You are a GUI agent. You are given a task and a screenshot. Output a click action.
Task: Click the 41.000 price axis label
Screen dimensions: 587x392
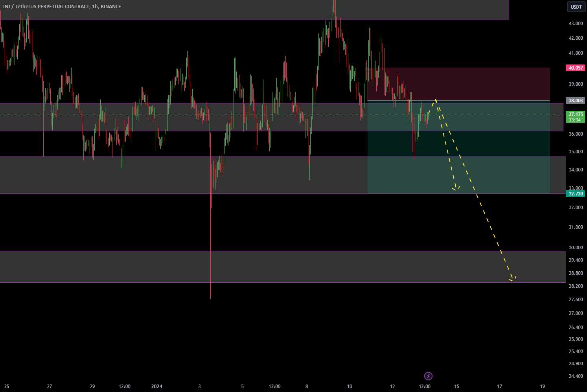[x=576, y=53]
